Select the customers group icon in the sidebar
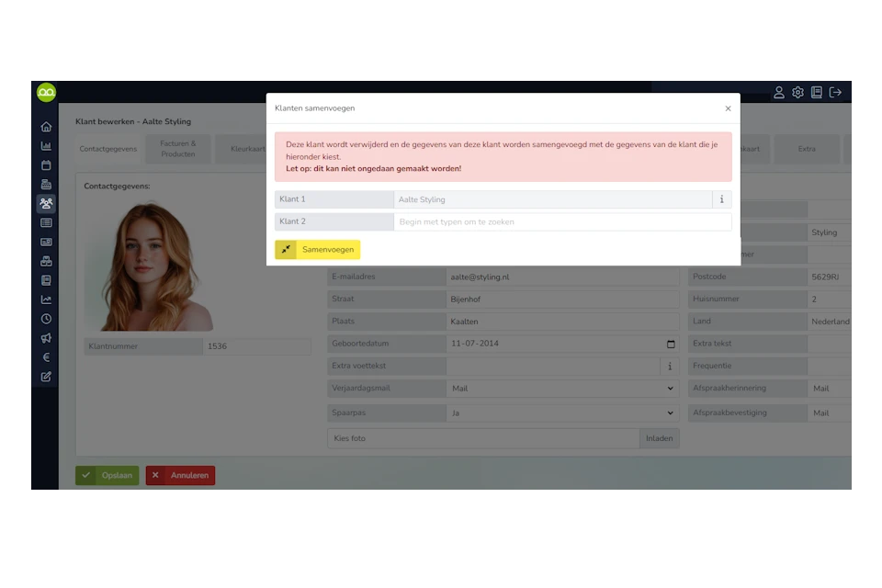 46,204
